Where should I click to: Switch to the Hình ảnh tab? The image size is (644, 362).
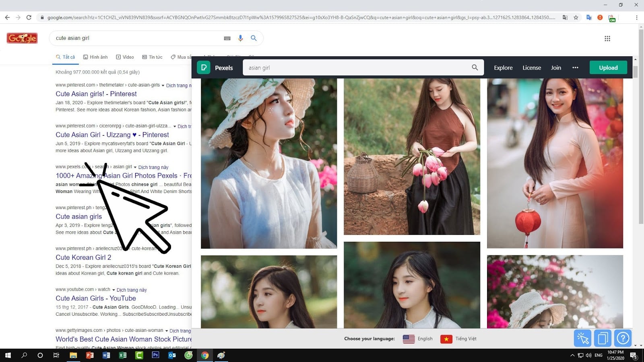(95, 57)
